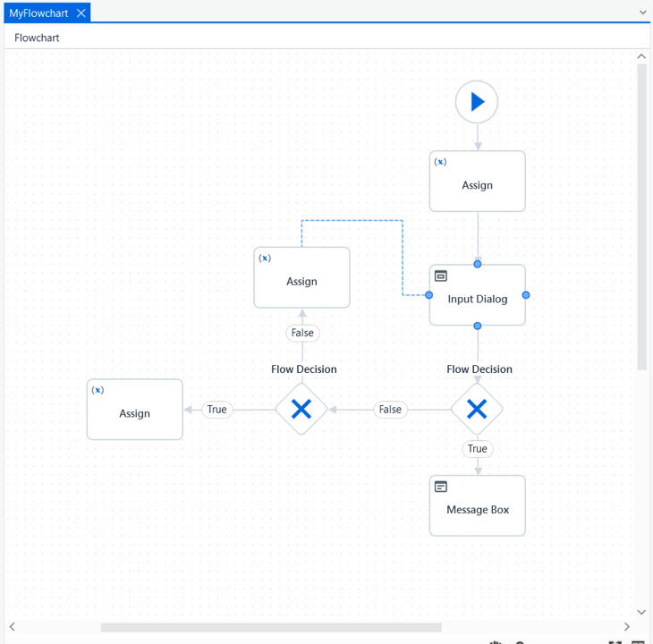Click the vertical scrollbar thumb

coord(641,216)
